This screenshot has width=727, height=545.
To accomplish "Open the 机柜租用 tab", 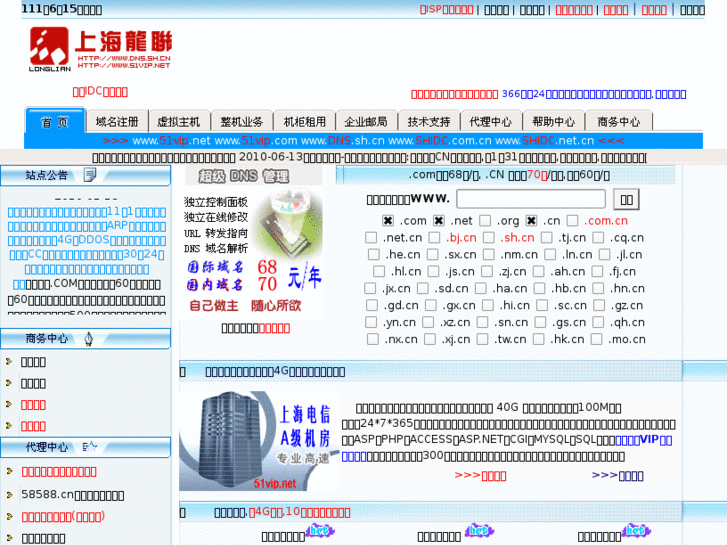I will pyautogui.click(x=305, y=122).
